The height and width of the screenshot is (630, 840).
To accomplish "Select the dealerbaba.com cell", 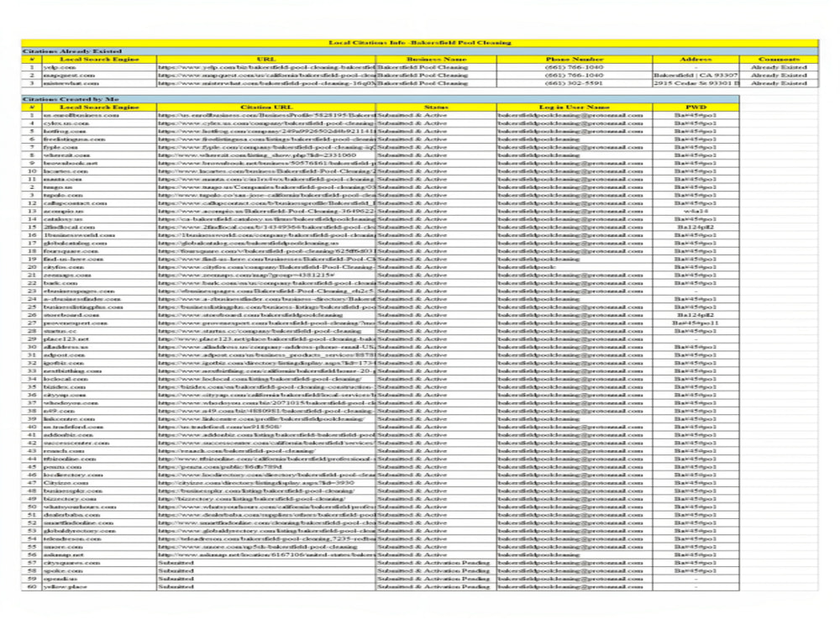I will (x=100, y=515).
